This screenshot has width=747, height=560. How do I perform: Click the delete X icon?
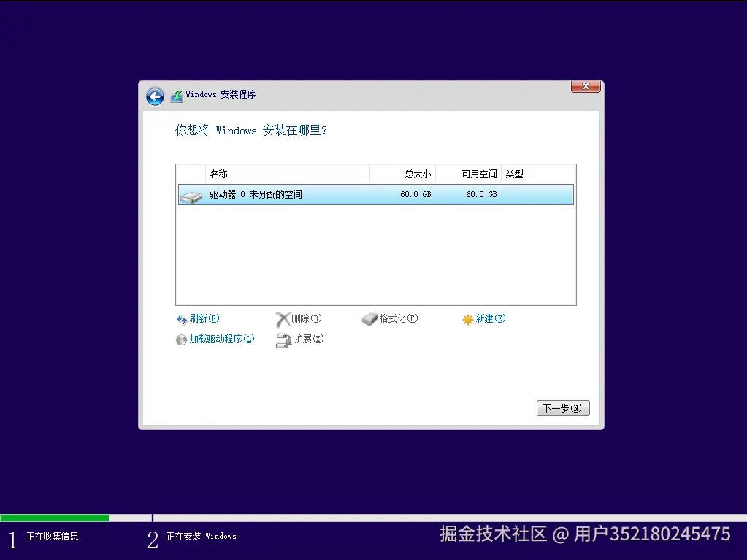[283, 319]
